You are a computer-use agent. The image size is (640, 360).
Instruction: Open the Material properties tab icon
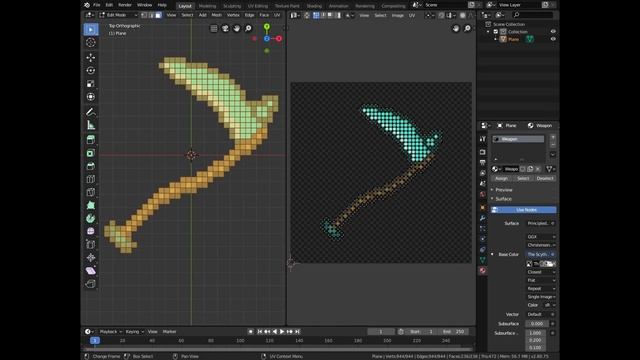click(x=483, y=270)
